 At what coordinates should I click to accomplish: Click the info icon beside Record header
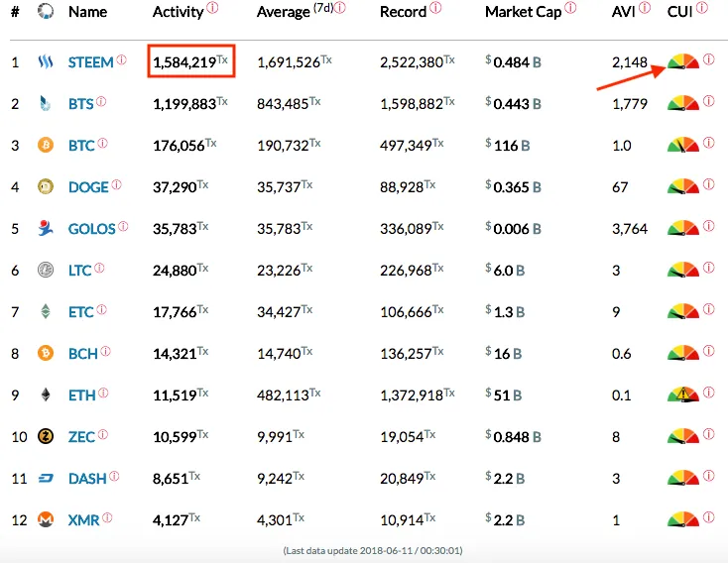435,7
